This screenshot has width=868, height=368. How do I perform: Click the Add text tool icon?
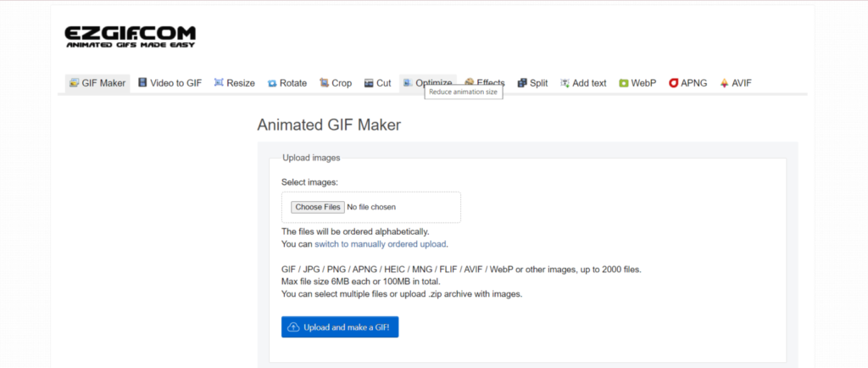565,83
